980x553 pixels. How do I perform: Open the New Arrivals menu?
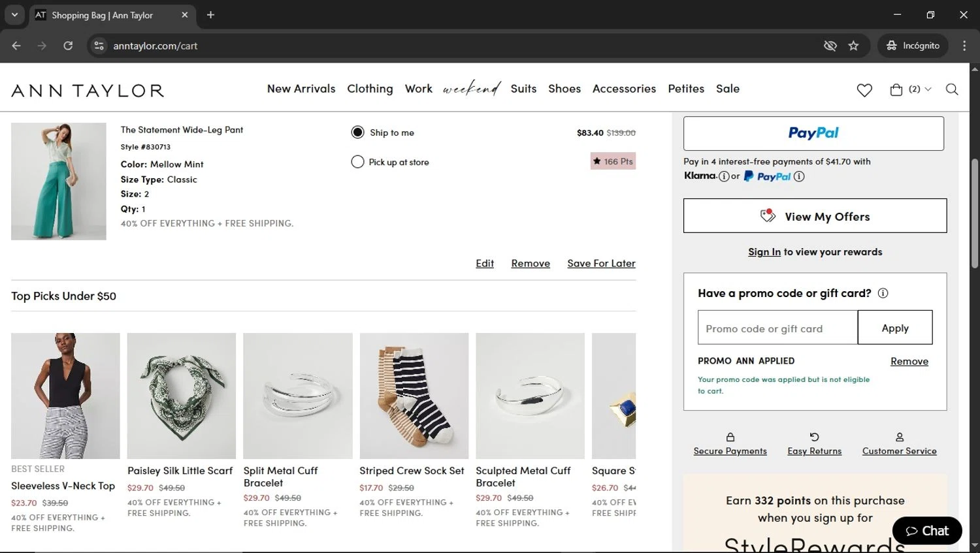(301, 89)
